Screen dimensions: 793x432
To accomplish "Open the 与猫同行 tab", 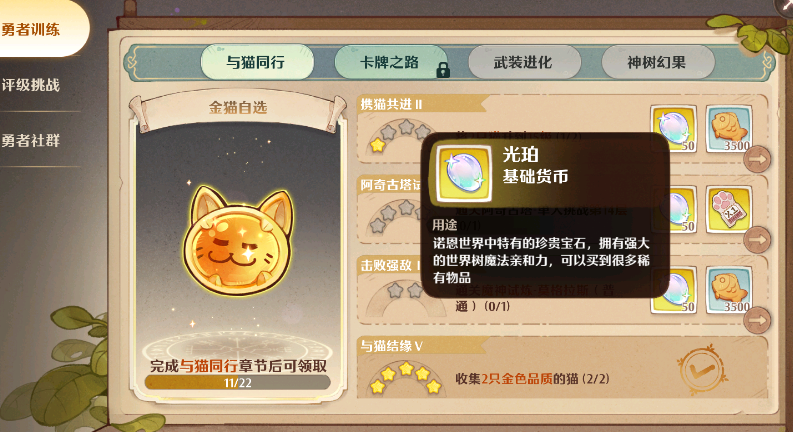I will 256,62.
